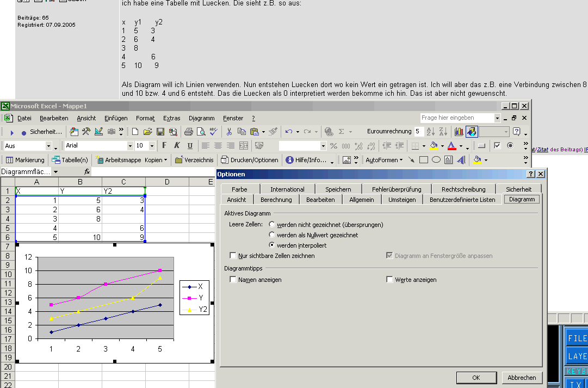Select the Oval drawing tool

pos(436,160)
